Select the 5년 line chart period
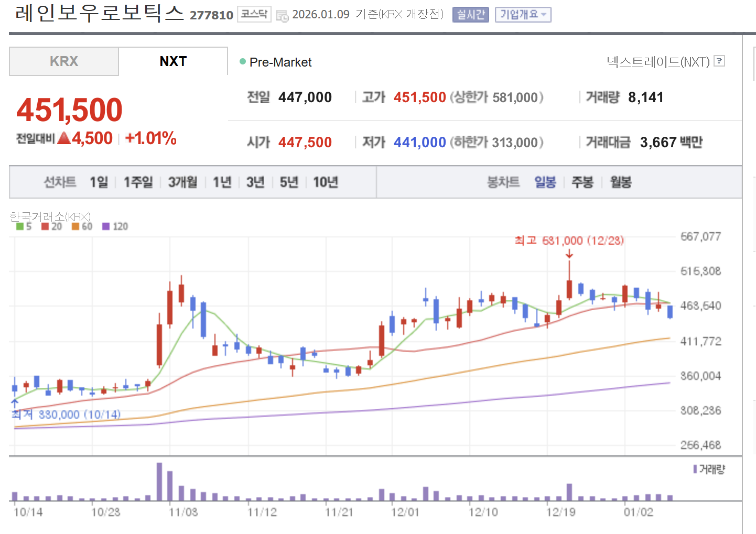 tap(289, 182)
